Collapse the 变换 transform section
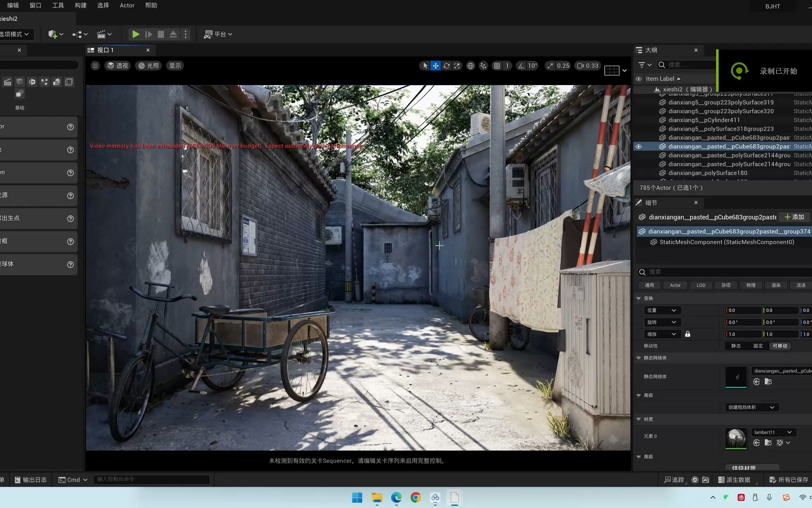Image resolution: width=812 pixels, height=508 pixels. [639, 298]
